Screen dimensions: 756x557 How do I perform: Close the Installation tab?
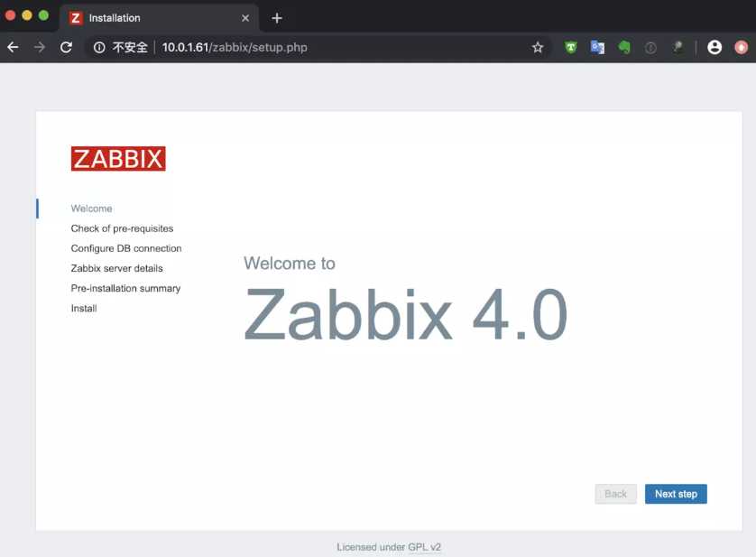(245, 18)
